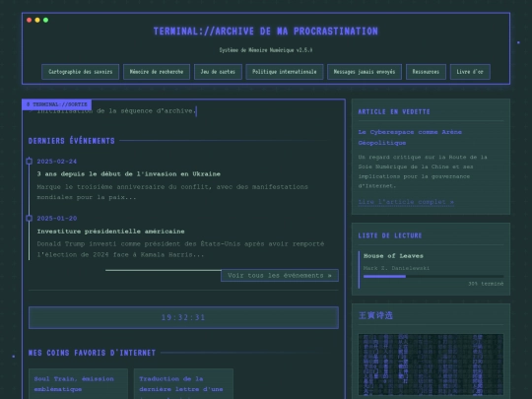Open Messages jamais envoyés page
Viewport: 532px width, 399px height.
click(365, 72)
